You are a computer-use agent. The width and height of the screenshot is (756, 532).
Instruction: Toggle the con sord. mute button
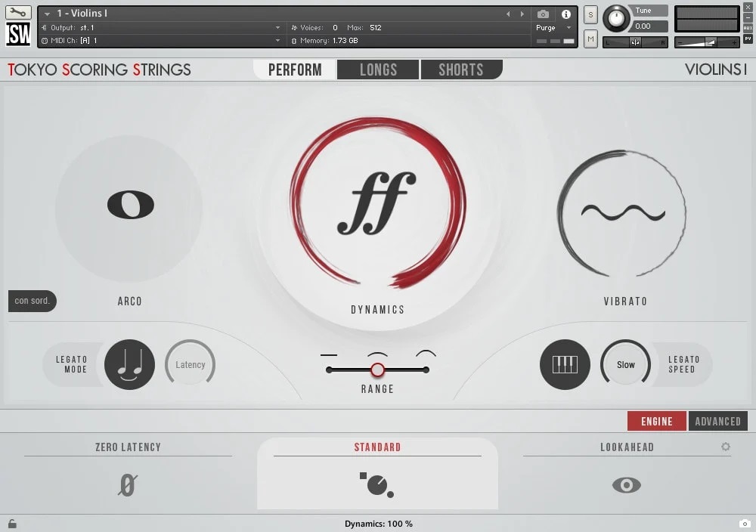tap(33, 301)
